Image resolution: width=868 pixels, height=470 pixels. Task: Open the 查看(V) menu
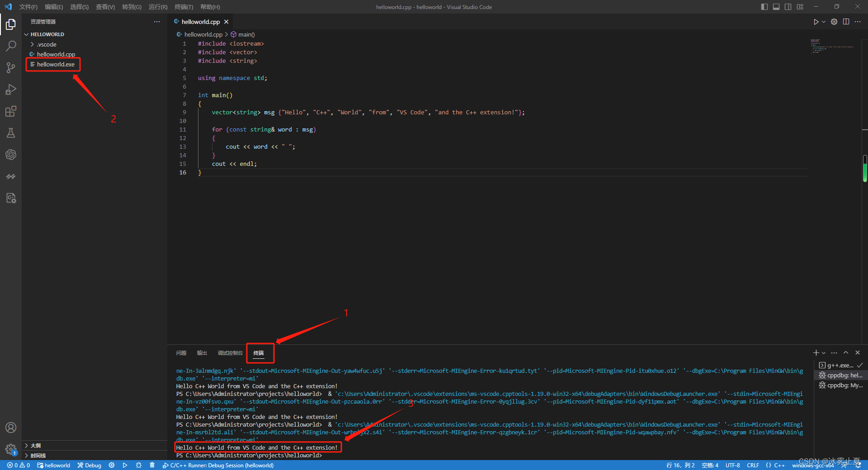pos(105,7)
